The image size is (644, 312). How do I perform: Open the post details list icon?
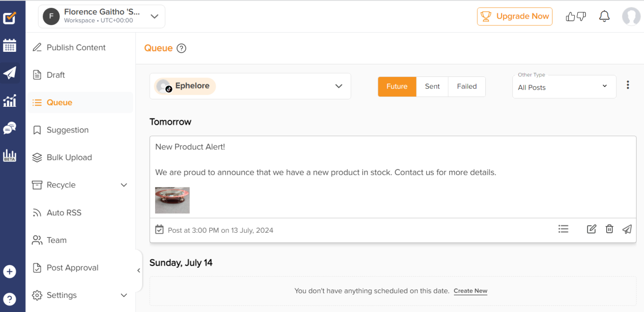(x=563, y=229)
